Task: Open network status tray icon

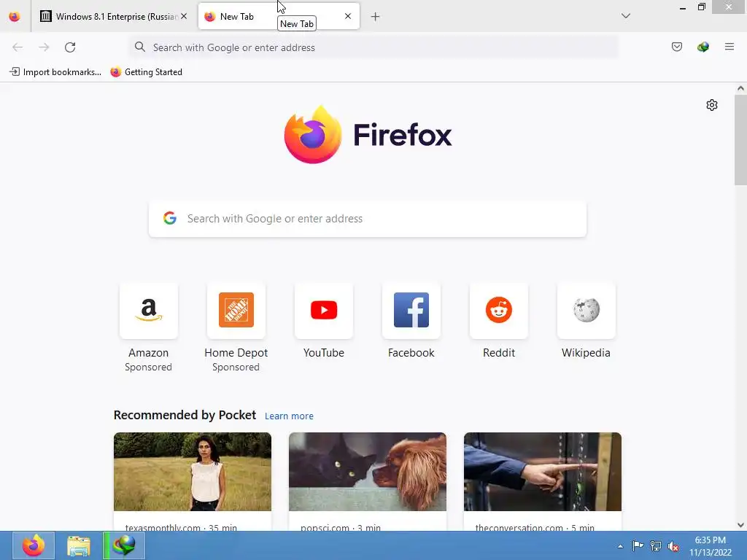Action: click(x=656, y=545)
